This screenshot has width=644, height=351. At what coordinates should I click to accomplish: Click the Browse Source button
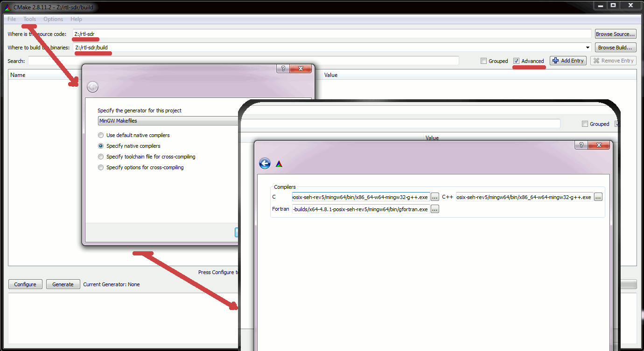pyautogui.click(x=616, y=34)
